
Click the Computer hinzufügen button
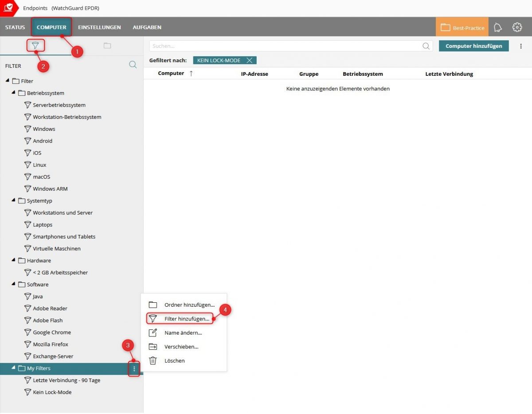pyautogui.click(x=473, y=46)
